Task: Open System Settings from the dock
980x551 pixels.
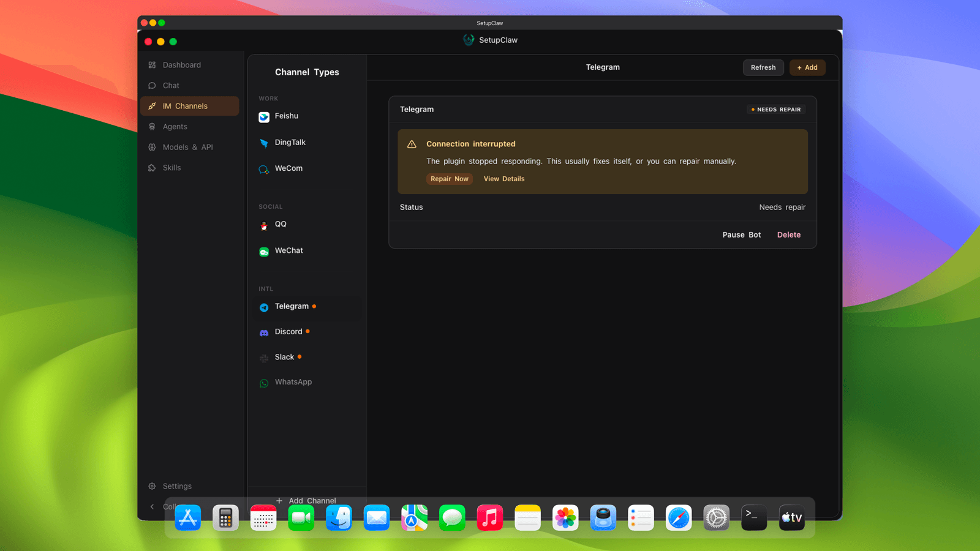Action: click(x=717, y=518)
